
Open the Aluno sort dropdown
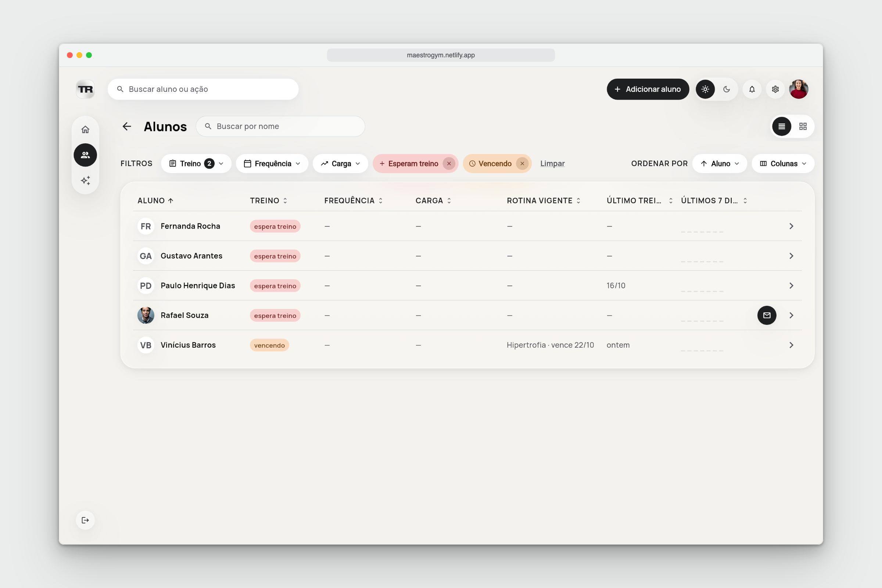720,164
